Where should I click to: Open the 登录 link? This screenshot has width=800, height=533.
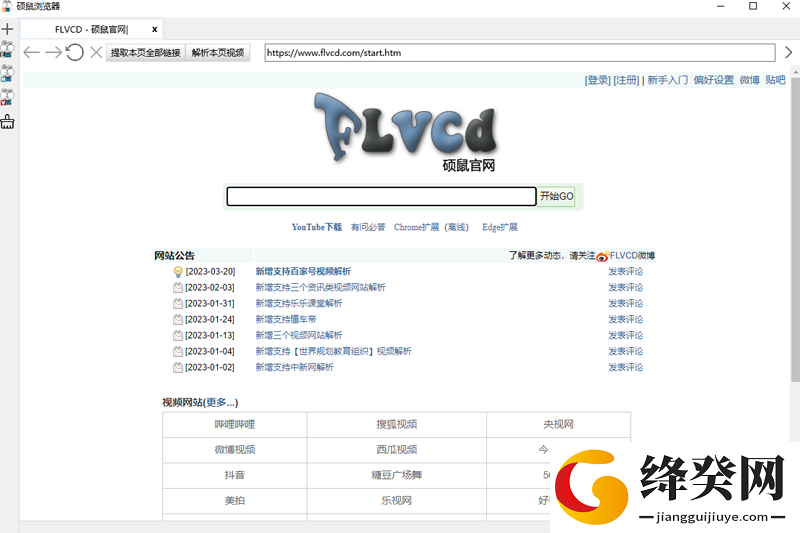point(597,80)
